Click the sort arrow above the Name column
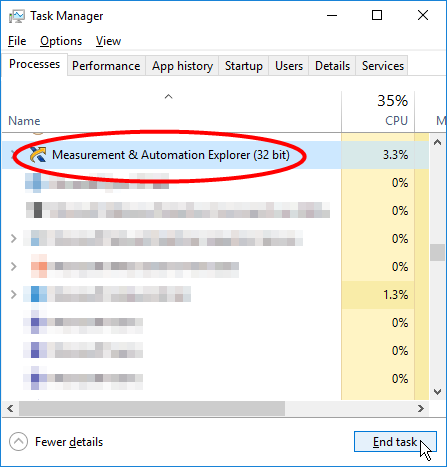Image resolution: width=447 pixels, height=467 pixels. [169, 97]
